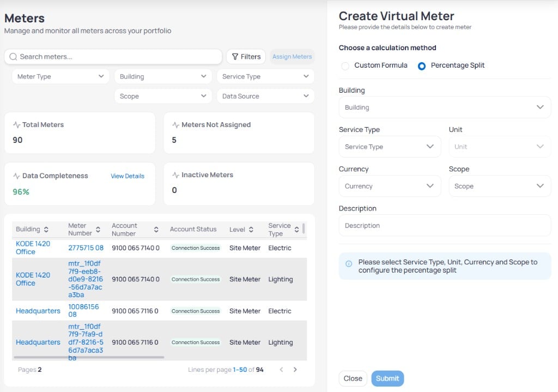Expand the Currency dropdown
The width and height of the screenshot is (558, 392).
tap(390, 186)
